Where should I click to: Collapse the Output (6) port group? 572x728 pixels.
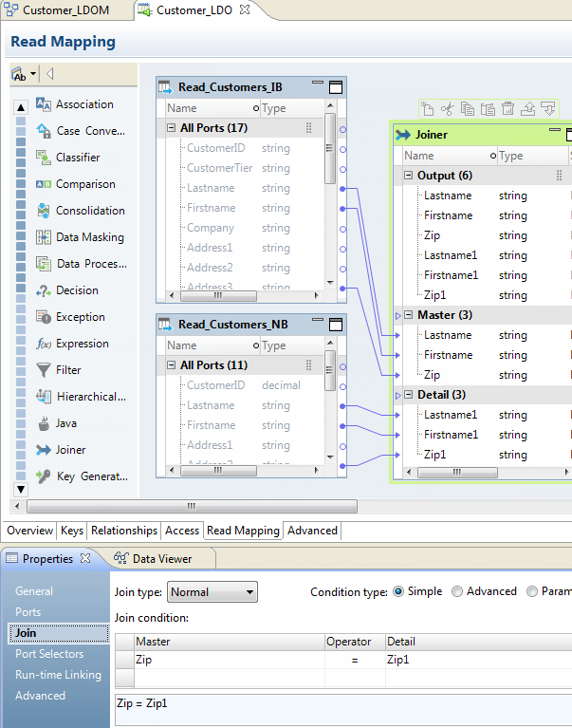pos(409,176)
